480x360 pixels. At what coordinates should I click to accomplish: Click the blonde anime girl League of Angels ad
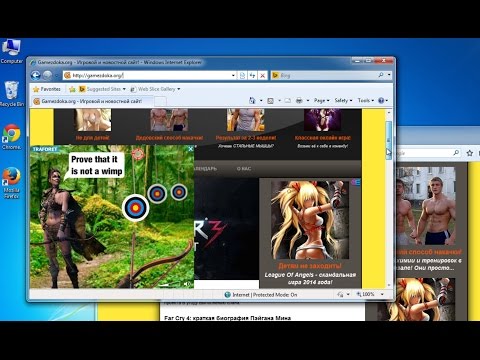310,220
